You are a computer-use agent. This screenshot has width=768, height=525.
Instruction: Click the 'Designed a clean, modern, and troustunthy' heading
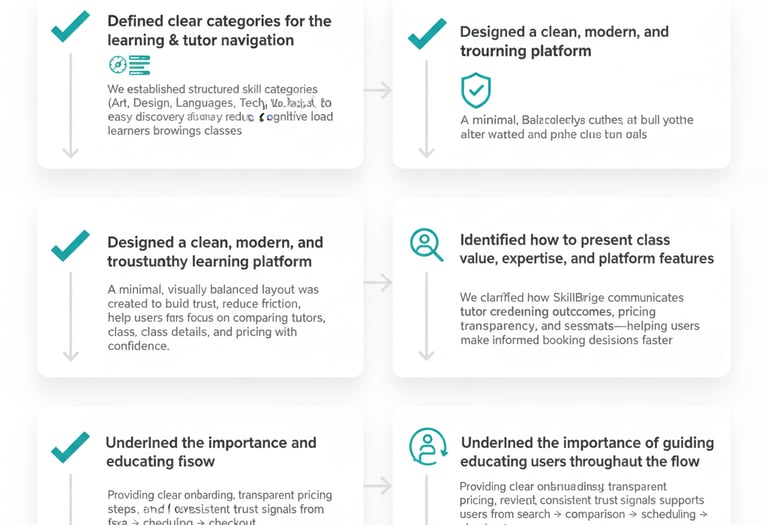[215, 252]
